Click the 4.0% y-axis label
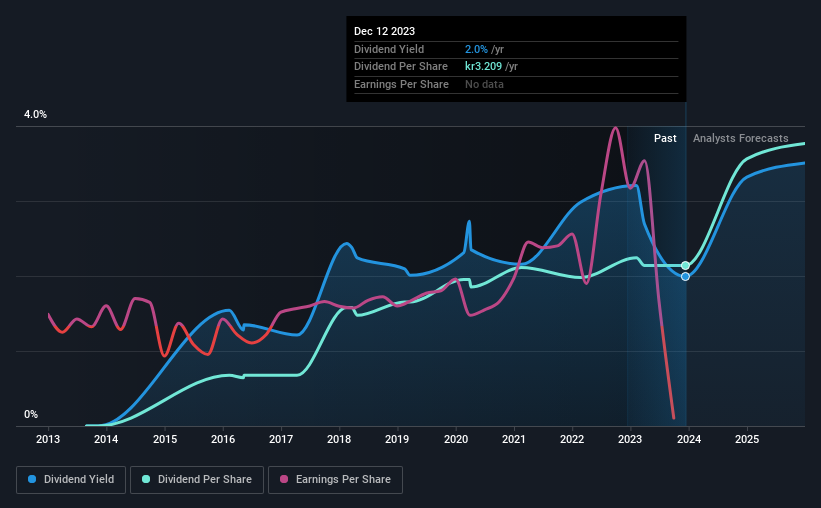This screenshot has height=508, width=821. (35, 114)
